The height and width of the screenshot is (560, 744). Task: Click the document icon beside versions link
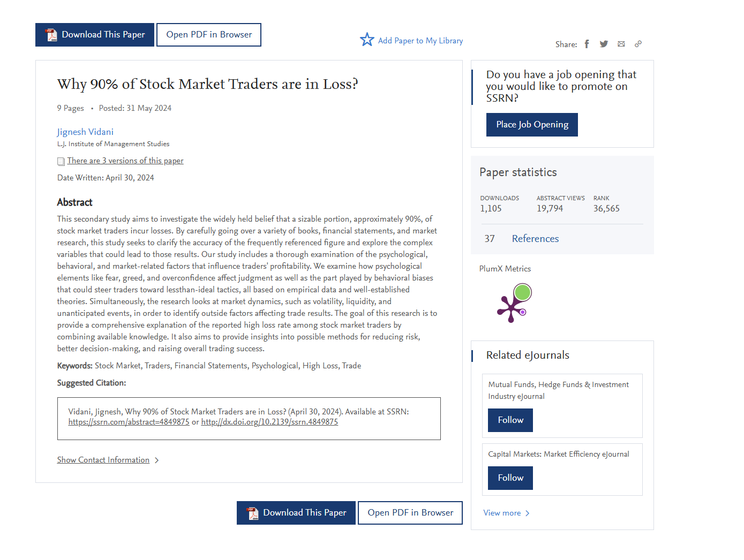pos(61,161)
